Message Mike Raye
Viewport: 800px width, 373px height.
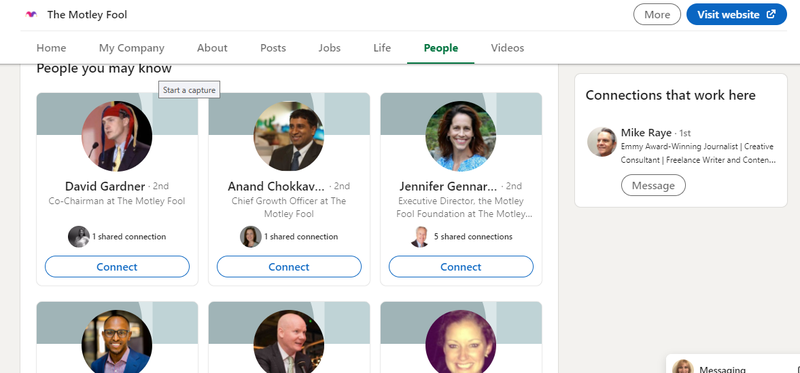653,185
